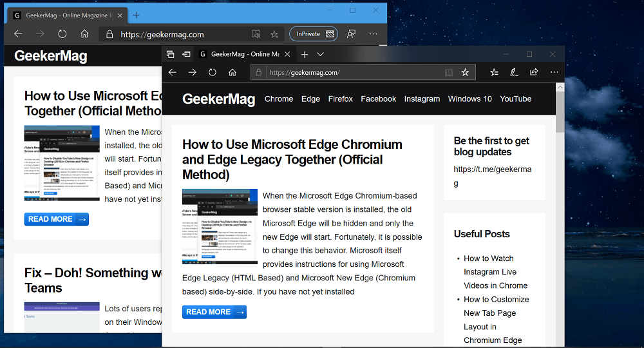Refresh page in InPrivate Edge window
The image size is (644, 348).
pos(62,34)
